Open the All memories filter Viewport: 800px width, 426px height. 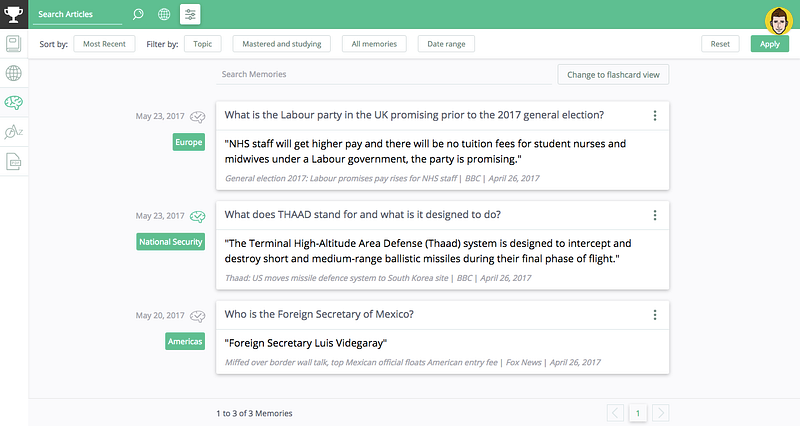(375, 44)
